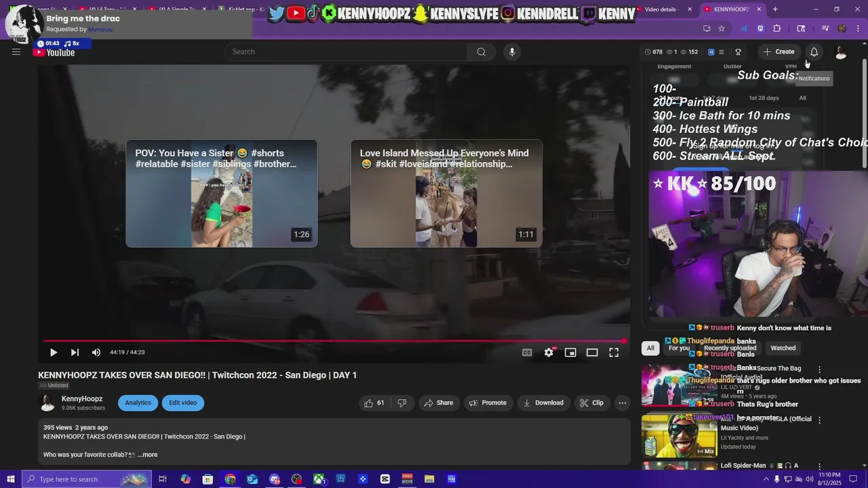The height and width of the screenshot is (488, 868).
Task: Toggle closed captions on the player
Action: point(527,352)
